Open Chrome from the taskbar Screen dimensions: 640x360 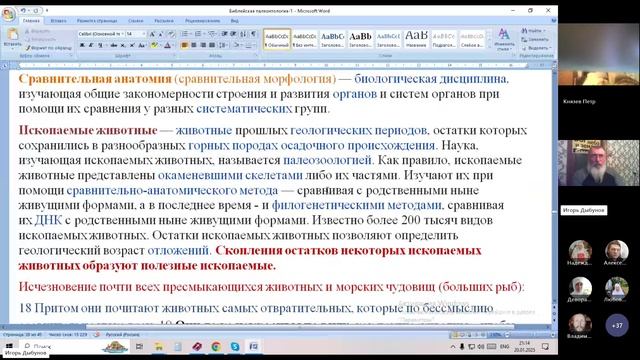pyautogui.click(x=216, y=347)
